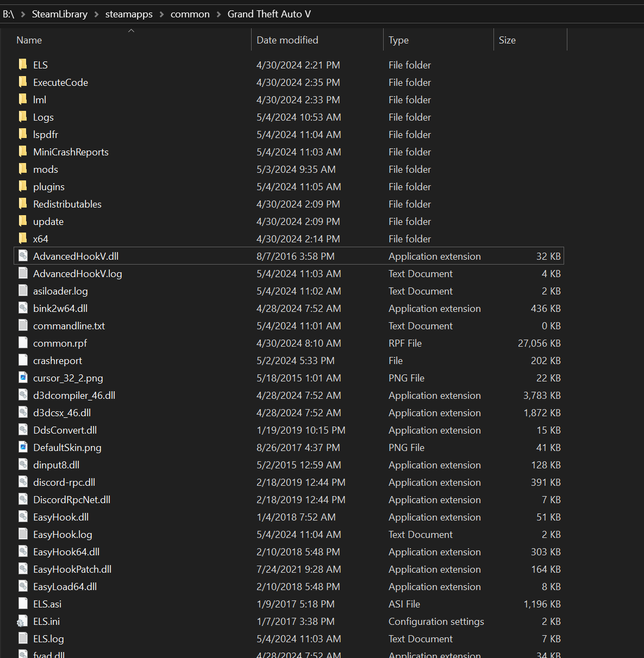Image resolution: width=644 pixels, height=658 pixels.
Task: Expand the chevron after steamapps breadcrumb
Action: (x=161, y=14)
